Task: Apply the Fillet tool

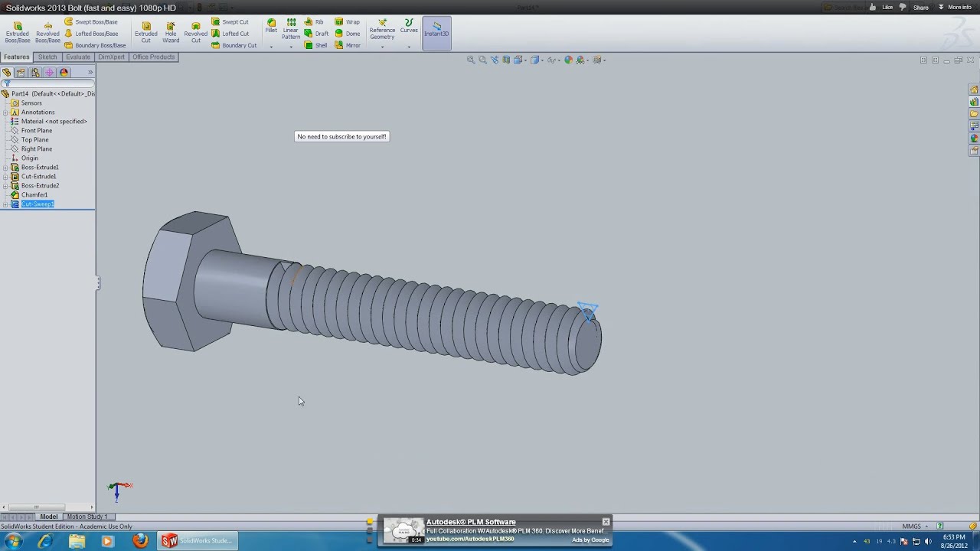Action: coord(271,26)
